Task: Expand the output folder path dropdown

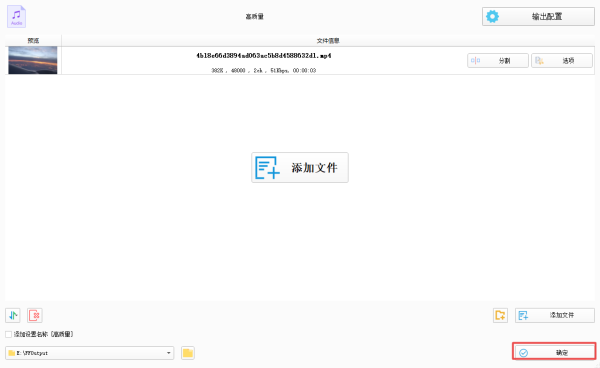Action: tap(168, 353)
